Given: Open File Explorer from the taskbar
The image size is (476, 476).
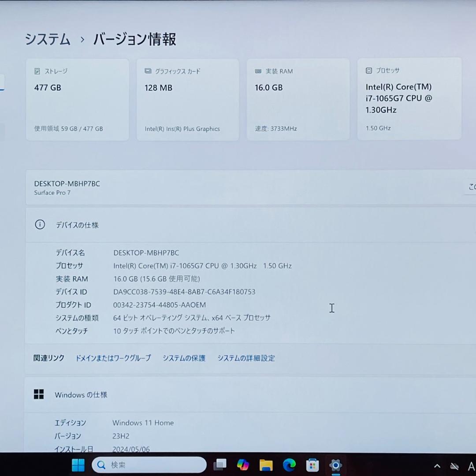Looking at the screenshot, I should 267,465.
